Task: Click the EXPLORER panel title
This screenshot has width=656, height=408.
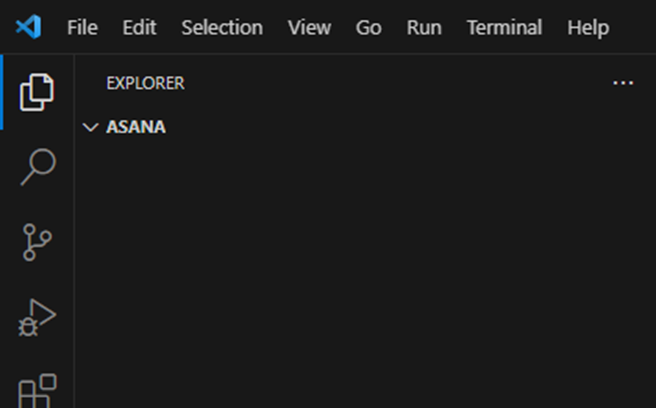Action: click(145, 83)
